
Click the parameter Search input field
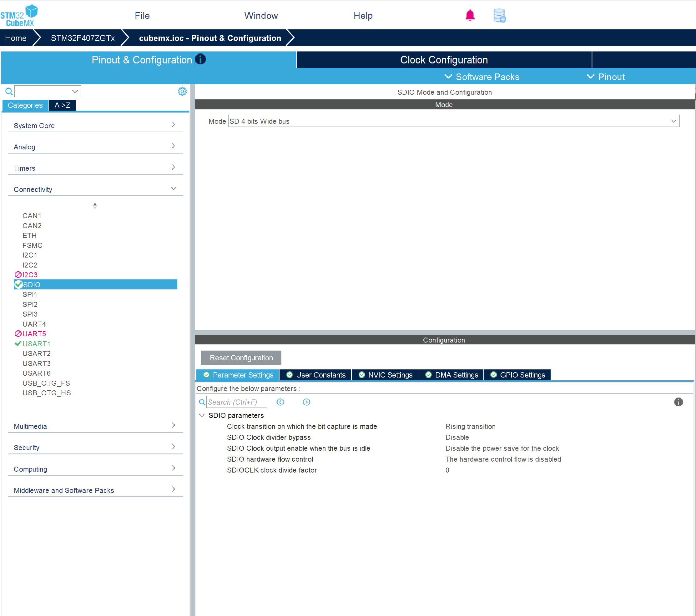pos(236,402)
